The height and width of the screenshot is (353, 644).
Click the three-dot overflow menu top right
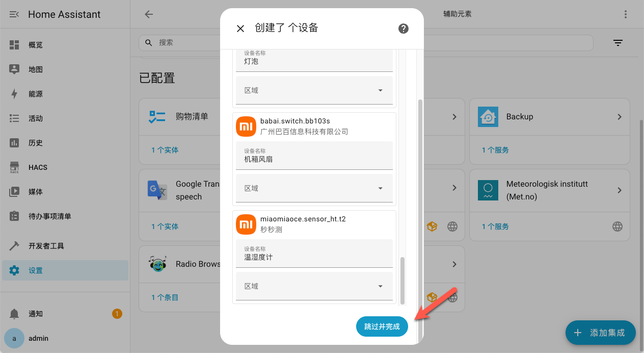[626, 14]
